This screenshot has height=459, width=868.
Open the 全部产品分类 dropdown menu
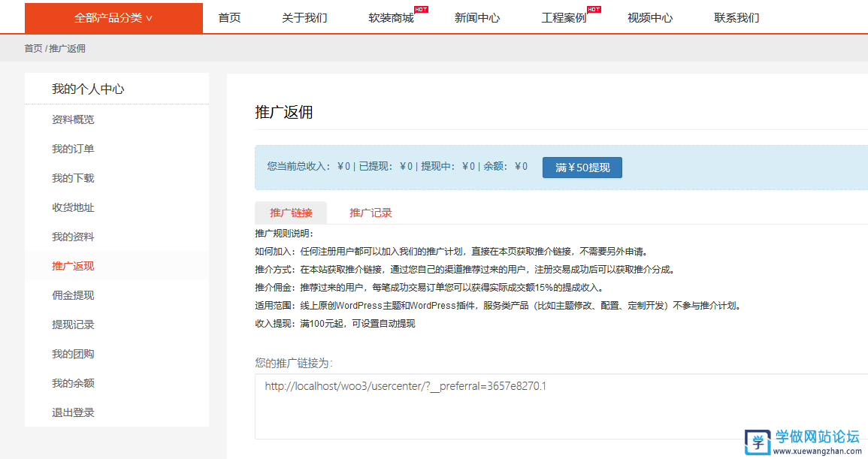tap(113, 17)
